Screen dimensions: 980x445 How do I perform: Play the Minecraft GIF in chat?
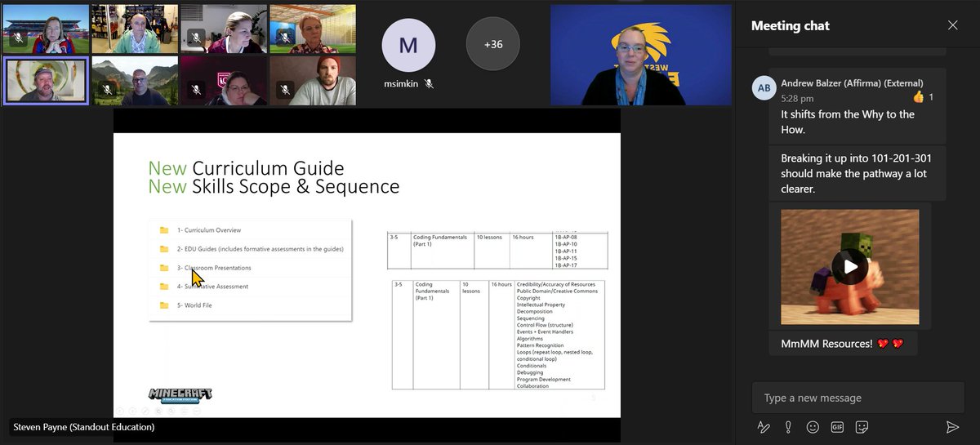point(850,267)
